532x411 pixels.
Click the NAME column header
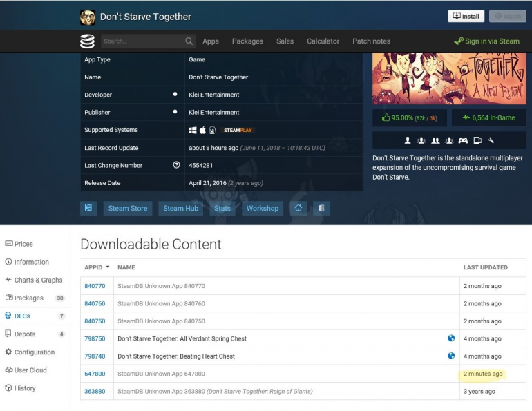point(126,267)
